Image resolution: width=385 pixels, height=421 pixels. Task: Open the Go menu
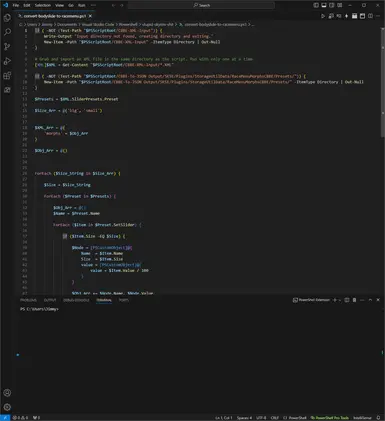pos(71,5)
